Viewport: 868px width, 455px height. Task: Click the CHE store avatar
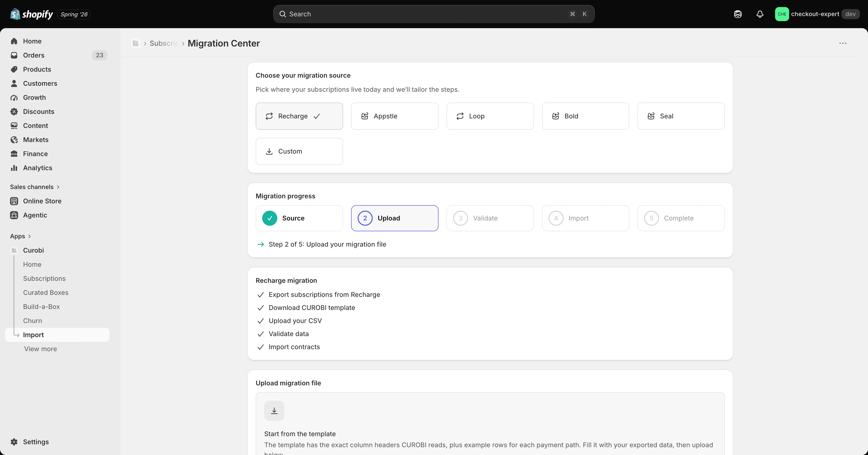point(782,14)
